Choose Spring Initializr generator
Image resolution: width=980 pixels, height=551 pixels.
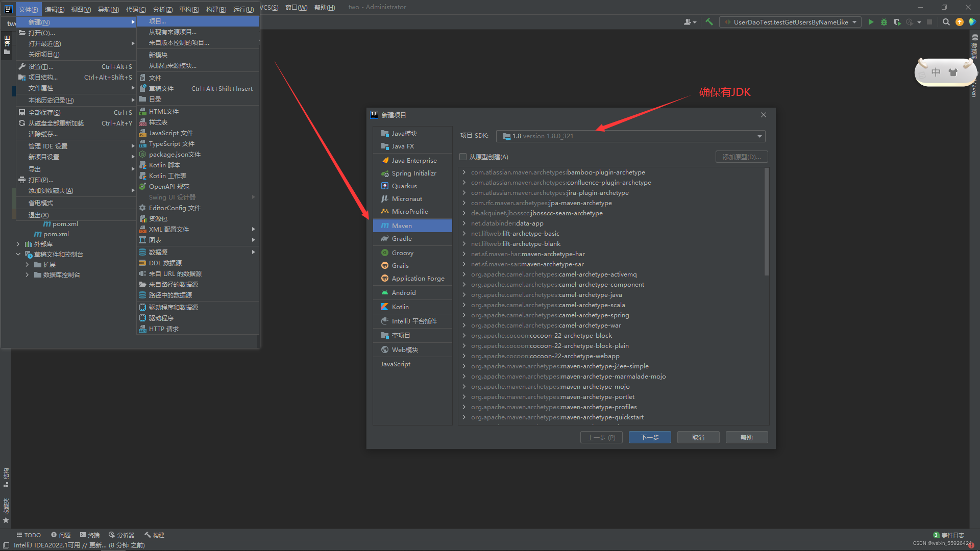point(412,173)
